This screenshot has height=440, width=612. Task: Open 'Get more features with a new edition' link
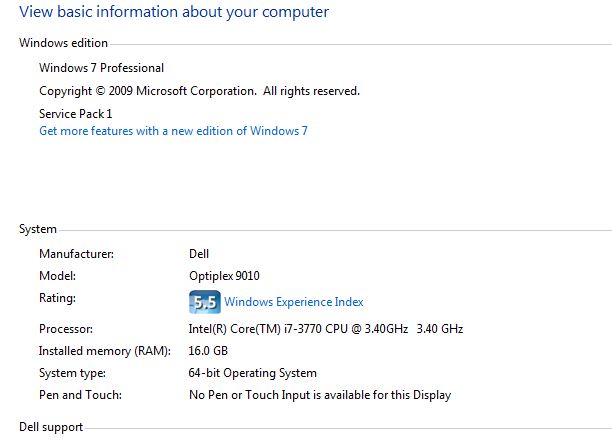click(x=173, y=130)
